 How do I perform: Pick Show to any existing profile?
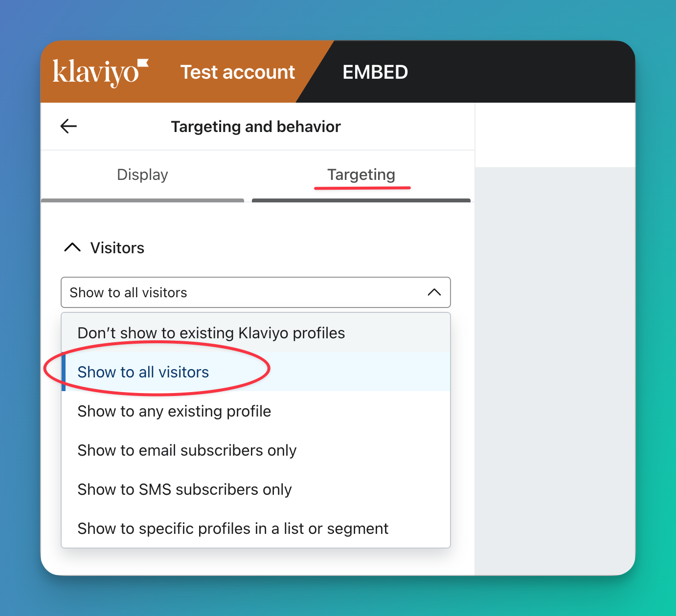255,411
